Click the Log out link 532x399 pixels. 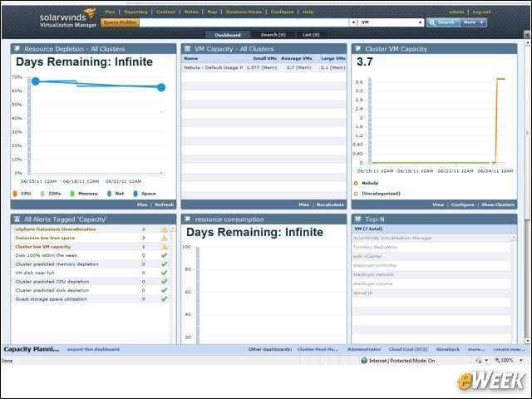[x=481, y=12]
